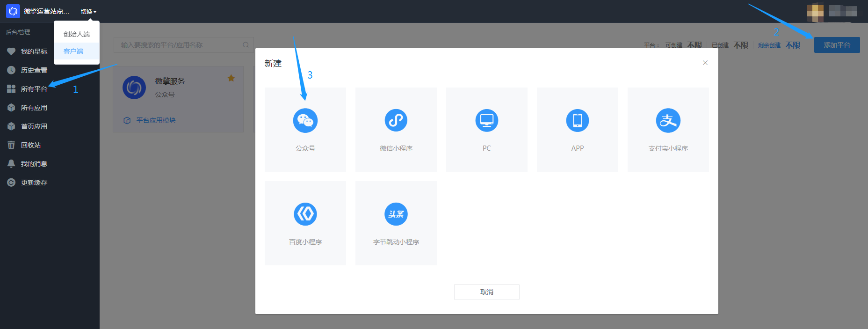
Task: Focus the platform/app name search field
Action: point(184,45)
